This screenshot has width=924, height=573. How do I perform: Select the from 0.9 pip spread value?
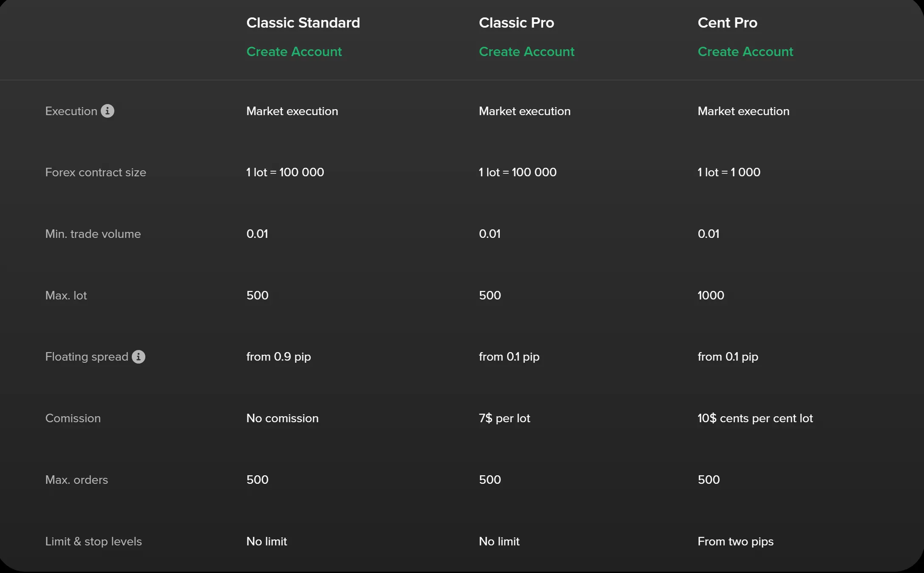278,357
